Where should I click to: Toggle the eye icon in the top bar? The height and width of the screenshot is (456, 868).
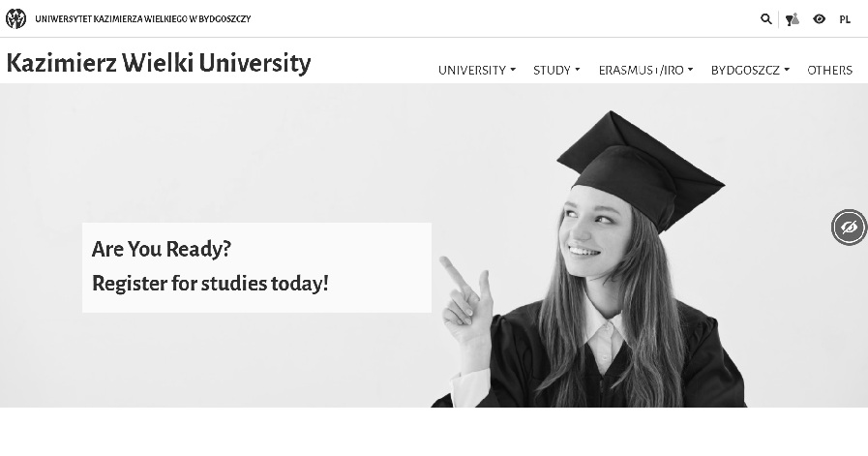click(x=820, y=18)
